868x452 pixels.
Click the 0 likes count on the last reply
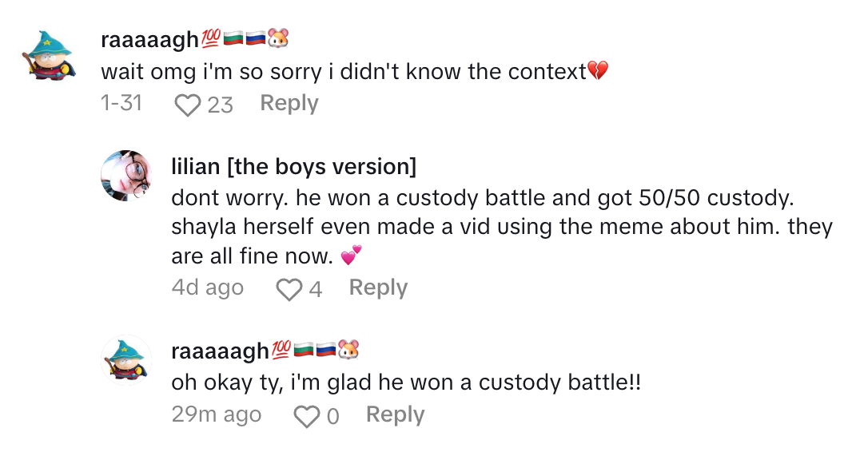[332, 416]
